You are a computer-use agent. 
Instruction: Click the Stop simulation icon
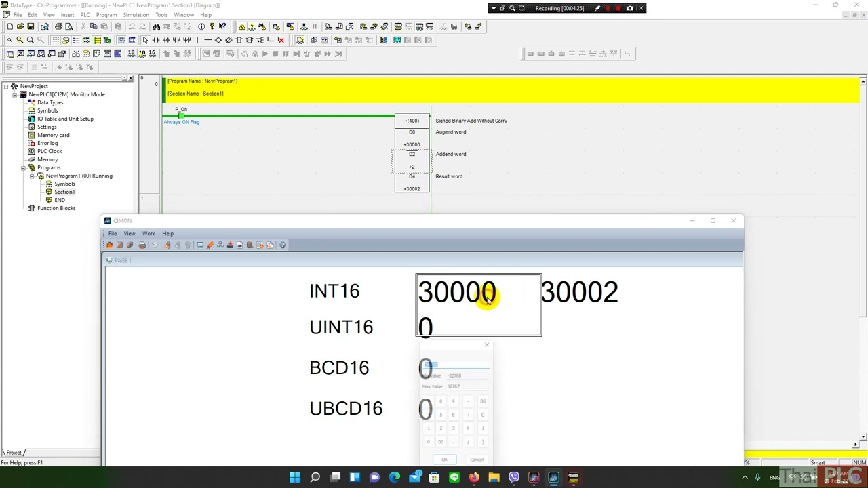pyautogui.click(x=275, y=54)
